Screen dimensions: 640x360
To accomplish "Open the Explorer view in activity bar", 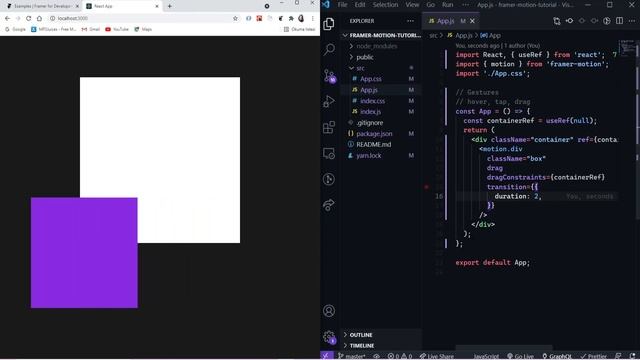I will tap(329, 24).
